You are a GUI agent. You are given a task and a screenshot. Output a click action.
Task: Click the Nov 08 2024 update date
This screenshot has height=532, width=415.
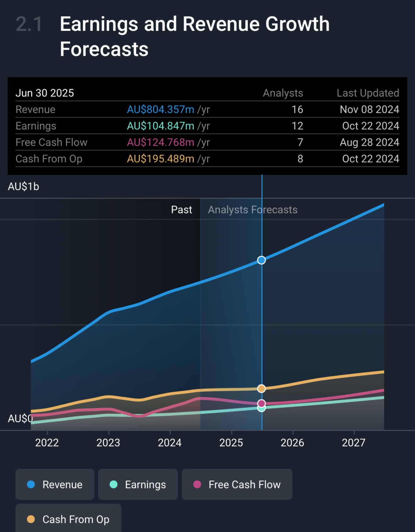point(369,109)
